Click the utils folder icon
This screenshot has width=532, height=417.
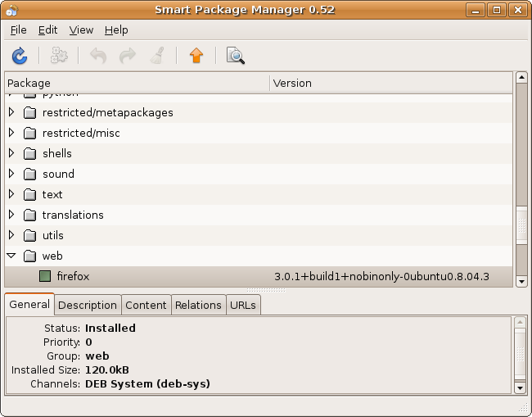click(29, 235)
